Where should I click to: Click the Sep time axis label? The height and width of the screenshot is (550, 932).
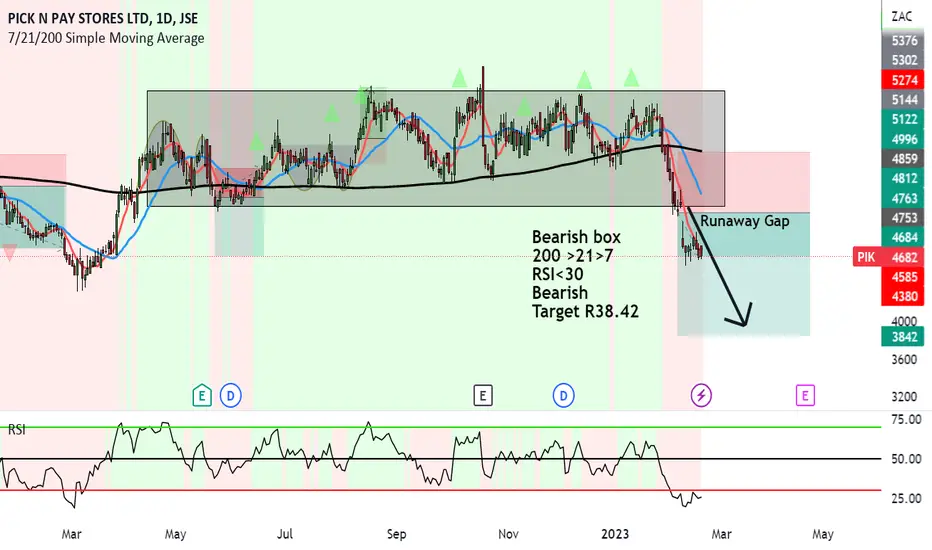396,534
